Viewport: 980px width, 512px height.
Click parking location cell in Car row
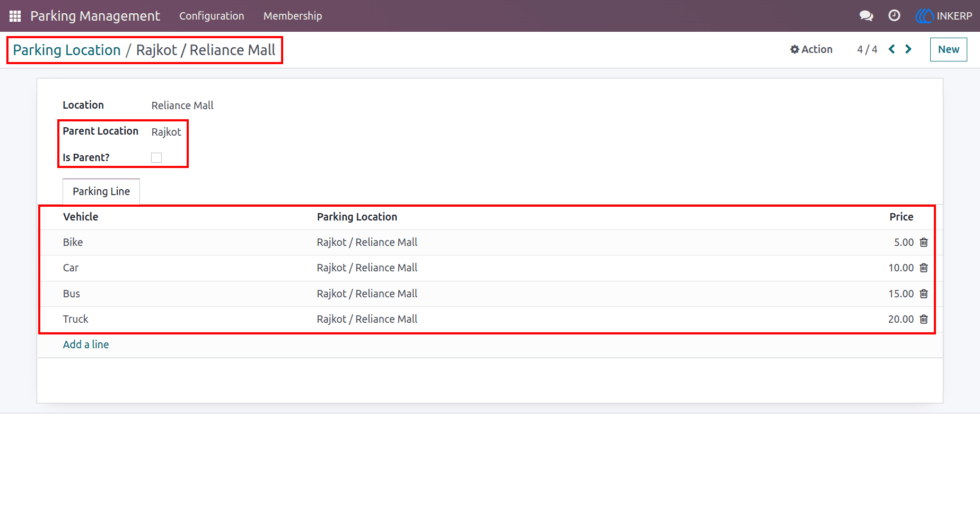[367, 268]
